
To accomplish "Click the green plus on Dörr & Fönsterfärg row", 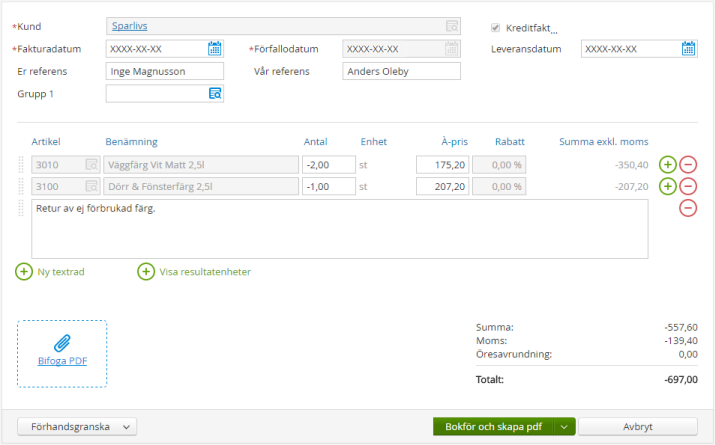I will (x=667, y=186).
